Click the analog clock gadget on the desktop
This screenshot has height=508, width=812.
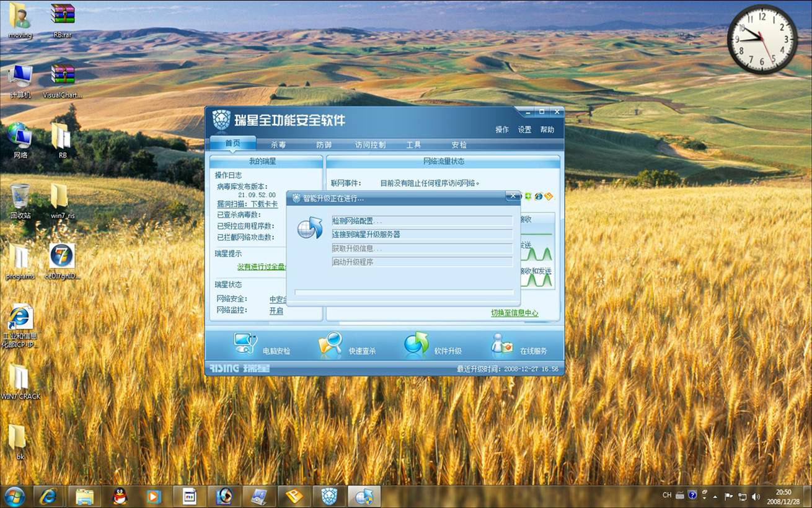(x=762, y=39)
